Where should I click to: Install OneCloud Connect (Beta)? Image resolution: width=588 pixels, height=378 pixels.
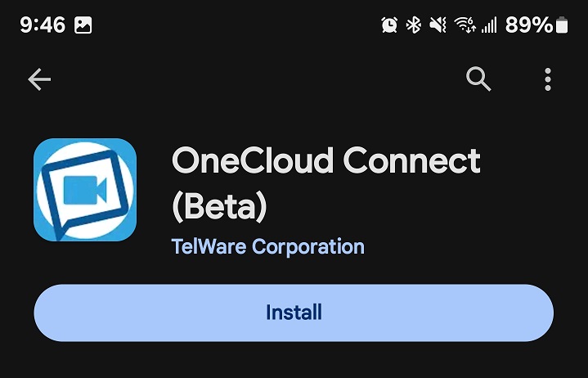[294, 313]
